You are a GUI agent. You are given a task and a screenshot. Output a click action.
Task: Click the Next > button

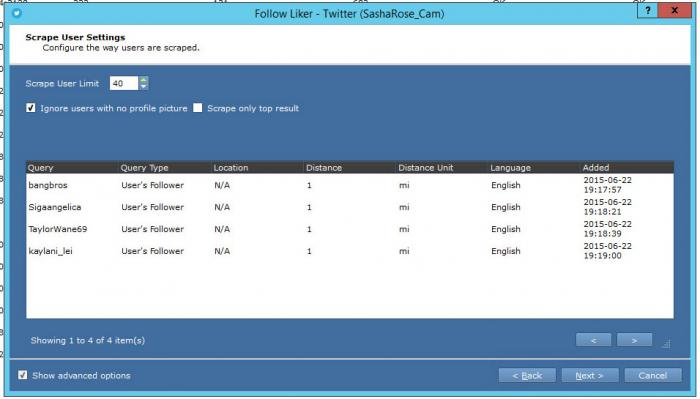point(590,375)
